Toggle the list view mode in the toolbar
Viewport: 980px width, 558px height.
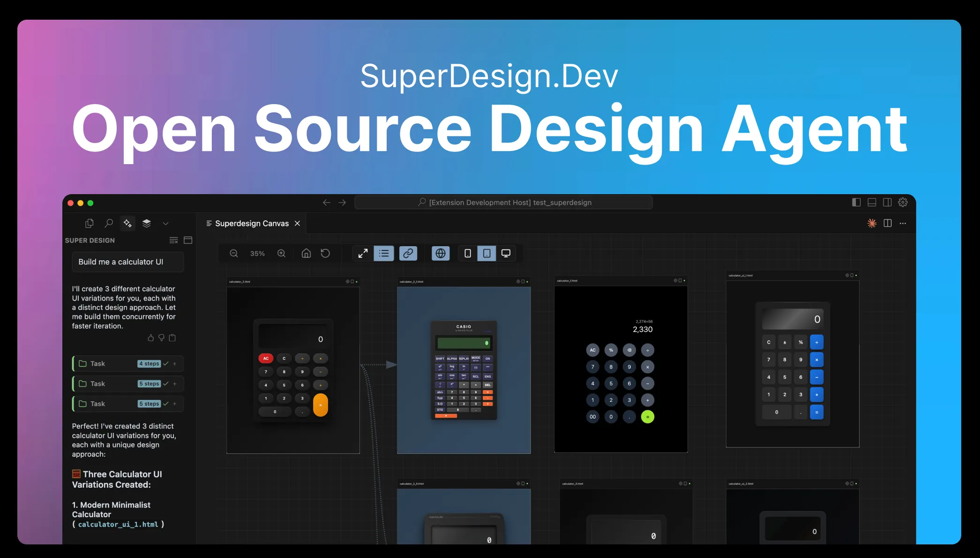384,253
